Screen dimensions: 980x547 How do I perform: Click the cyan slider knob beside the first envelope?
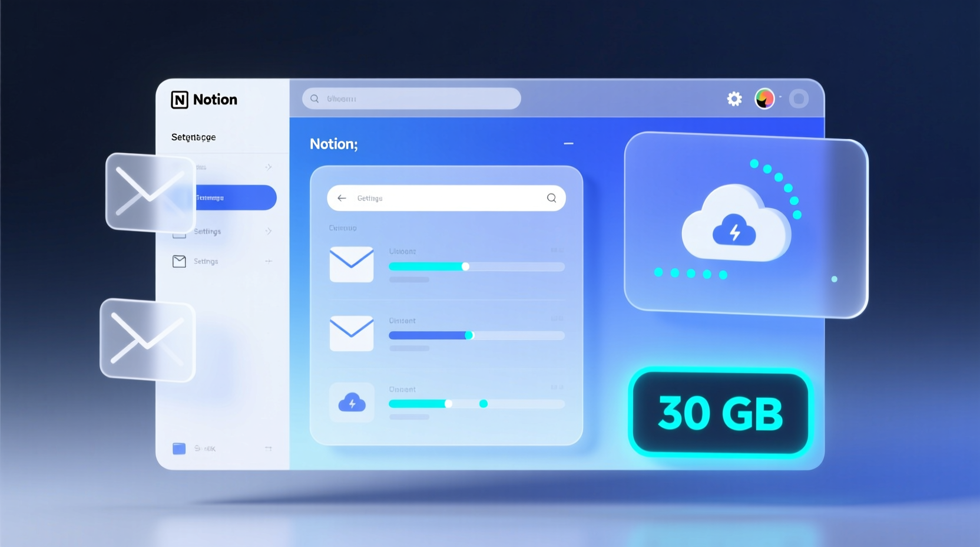(465, 266)
